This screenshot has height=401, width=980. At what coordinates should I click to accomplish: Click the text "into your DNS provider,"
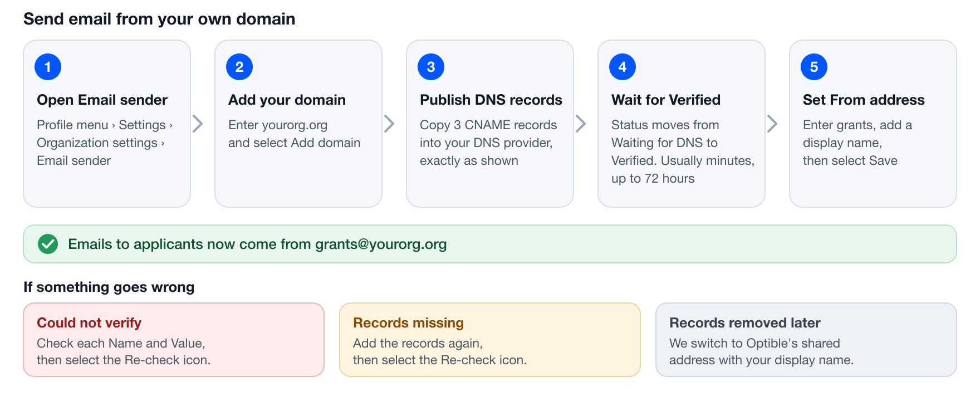tap(486, 143)
